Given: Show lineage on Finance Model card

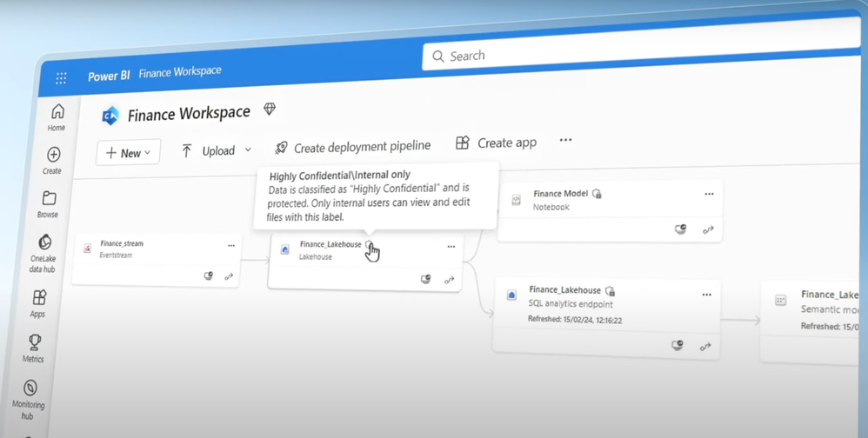Looking at the screenshot, I should click(708, 229).
